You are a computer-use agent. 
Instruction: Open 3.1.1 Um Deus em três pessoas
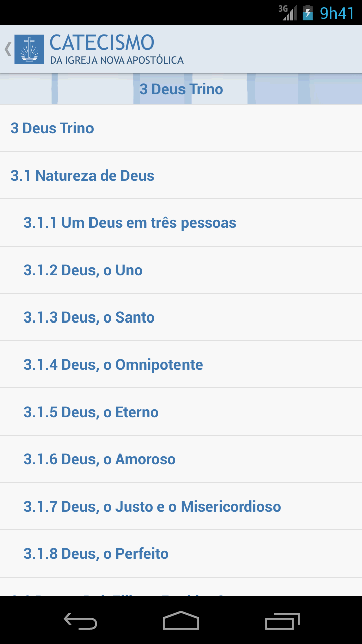pyautogui.click(x=181, y=223)
